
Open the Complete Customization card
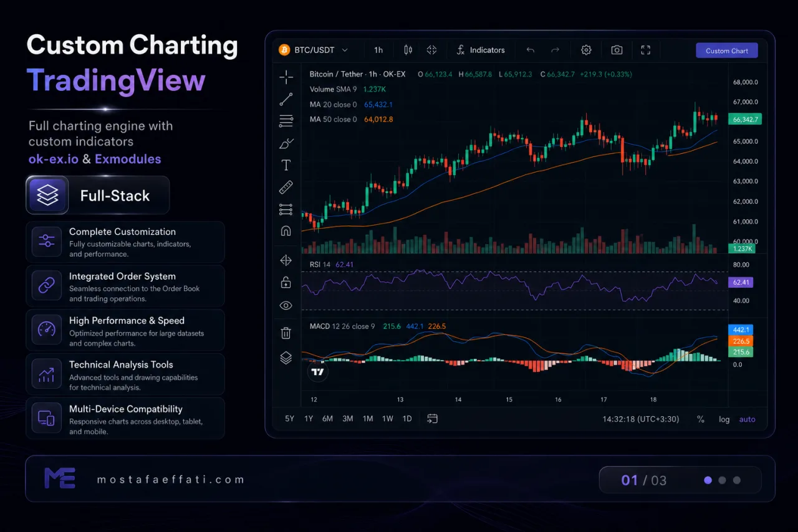pyautogui.click(x=125, y=241)
